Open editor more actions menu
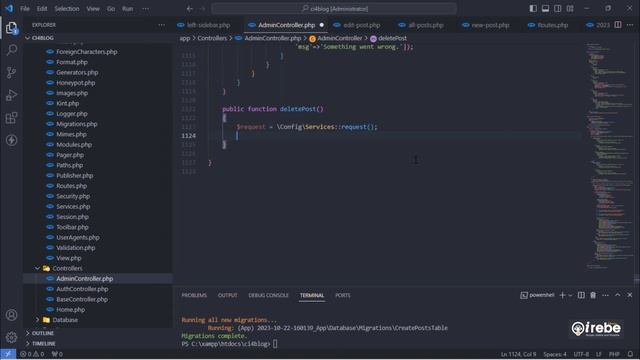 coord(630,25)
